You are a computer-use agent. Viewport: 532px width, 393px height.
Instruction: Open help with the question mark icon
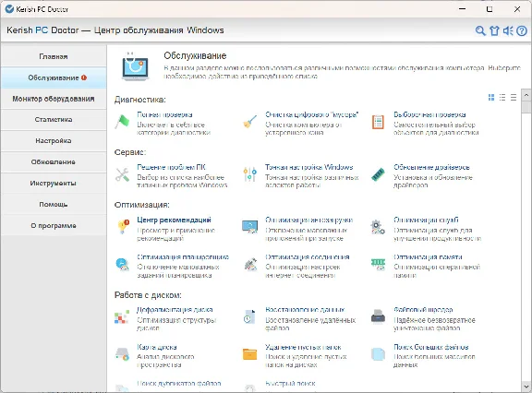[522, 30]
